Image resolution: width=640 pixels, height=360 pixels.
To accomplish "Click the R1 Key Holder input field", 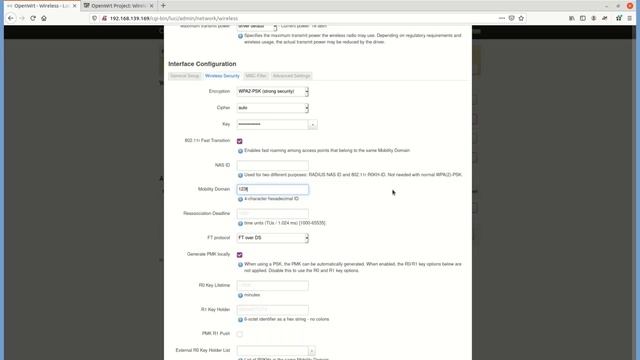I will tap(273, 310).
